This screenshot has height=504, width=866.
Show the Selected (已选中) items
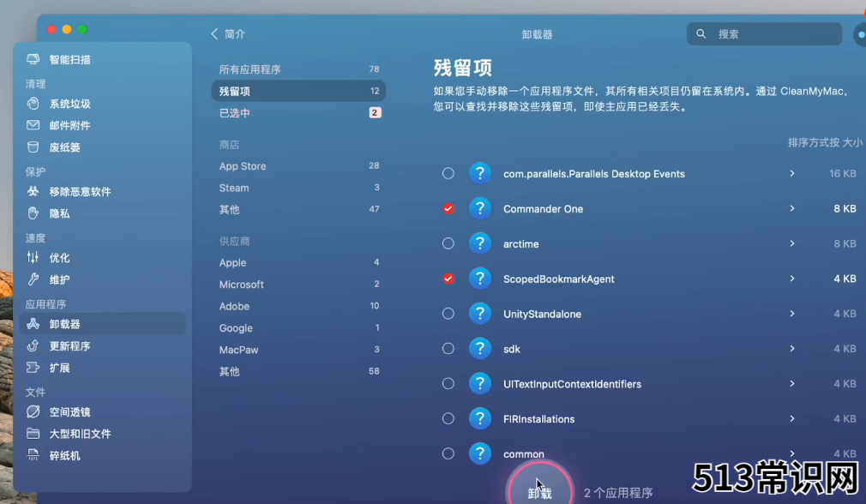[x=298, y=112]
